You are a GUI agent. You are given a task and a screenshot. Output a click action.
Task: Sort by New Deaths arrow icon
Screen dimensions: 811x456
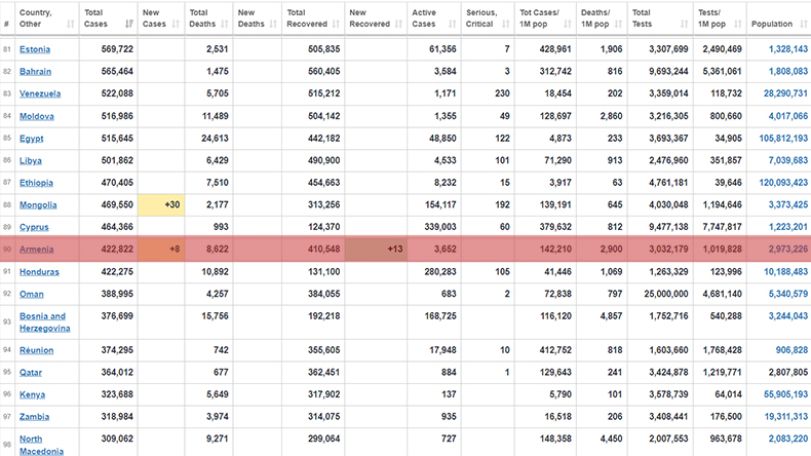click(x=273, y=24)
